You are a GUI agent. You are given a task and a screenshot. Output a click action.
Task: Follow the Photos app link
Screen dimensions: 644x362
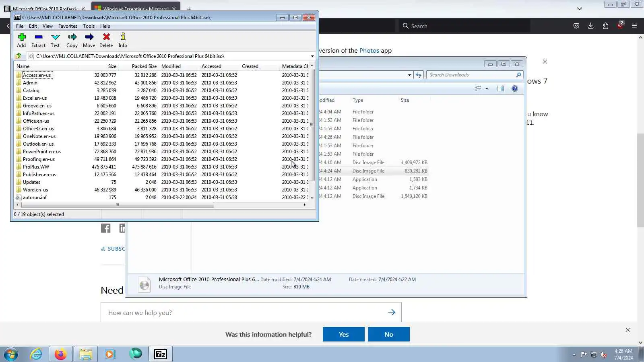(369, 51)
